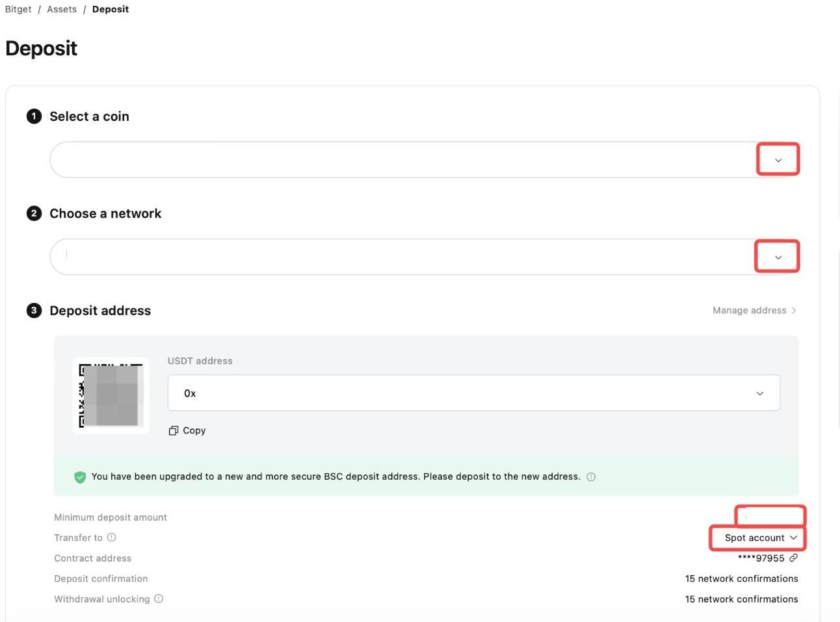This screenshot has width=840, height=622.
Task: Click Withdrawal unlocking's 15 network confirmations value
Action: (741, 599)
